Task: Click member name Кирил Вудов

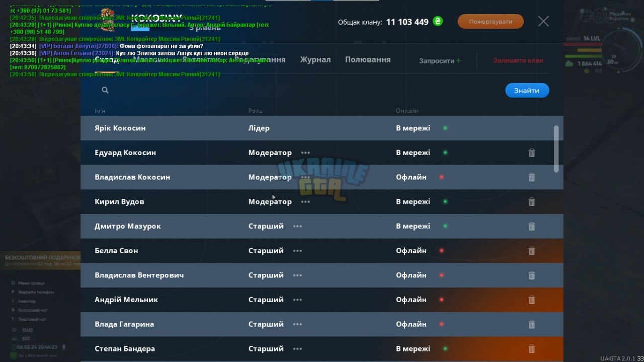Action: click(x=119, y=202)
